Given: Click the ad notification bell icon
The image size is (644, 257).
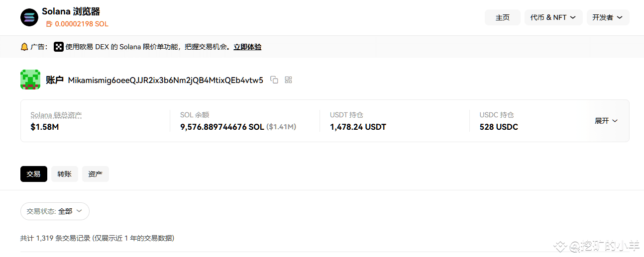Looking at the screenshot, I should tap(24, 47).
